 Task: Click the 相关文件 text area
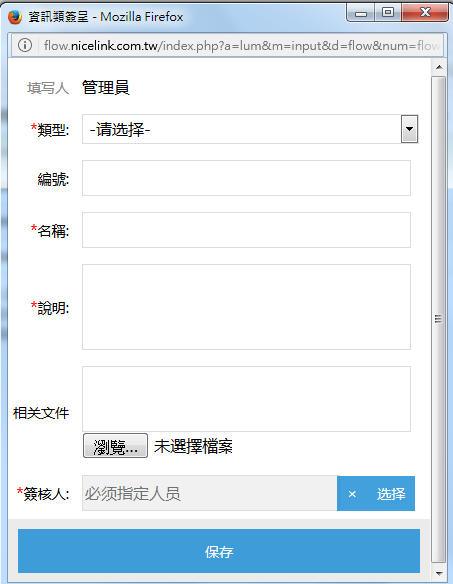coord(246,399)
